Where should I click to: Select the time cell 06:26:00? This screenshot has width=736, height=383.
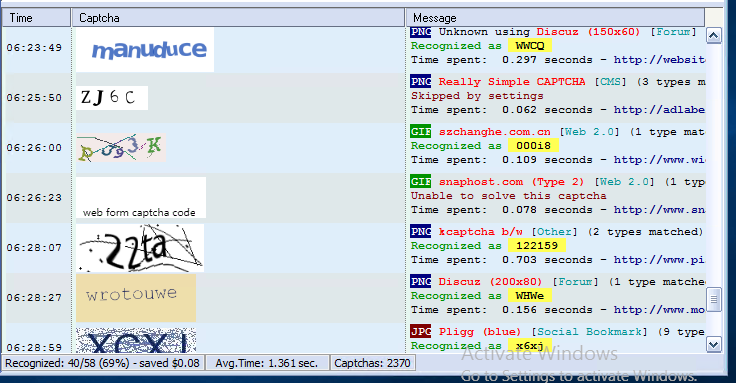point(34,148)
